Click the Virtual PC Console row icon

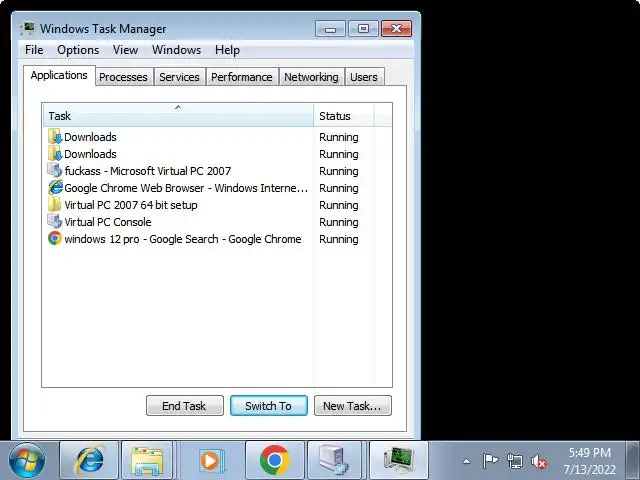click(x=55, y=221)
